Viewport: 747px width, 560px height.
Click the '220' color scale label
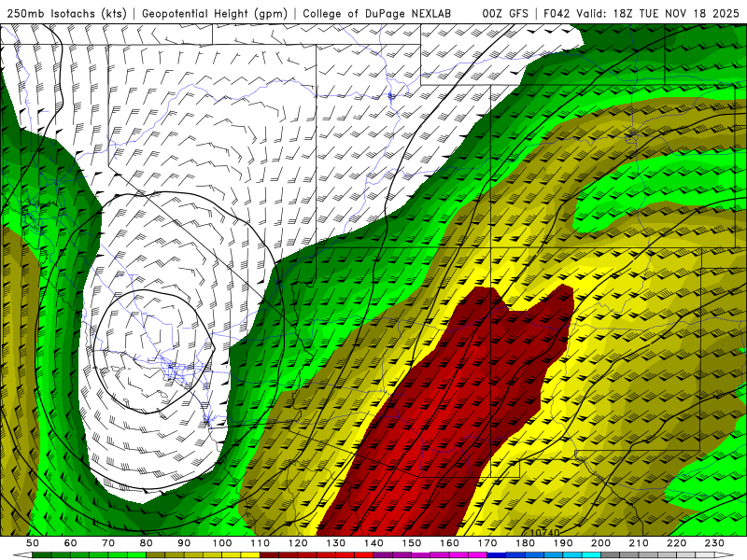coord(676,543)
